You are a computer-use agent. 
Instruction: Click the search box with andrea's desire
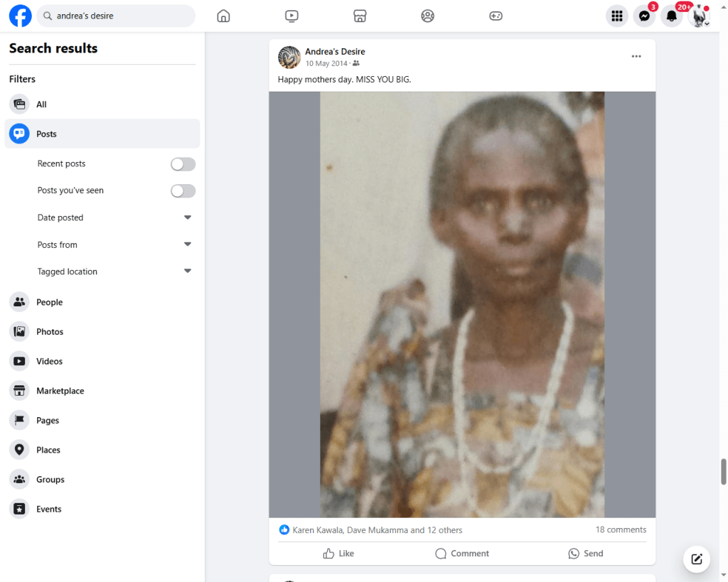click(117, 16)
